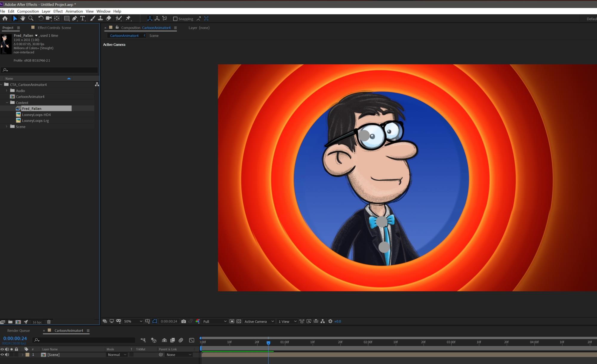This screenshot has width=597, height=364.
Task: Open the Composition menu
Action: click(28, 11)
